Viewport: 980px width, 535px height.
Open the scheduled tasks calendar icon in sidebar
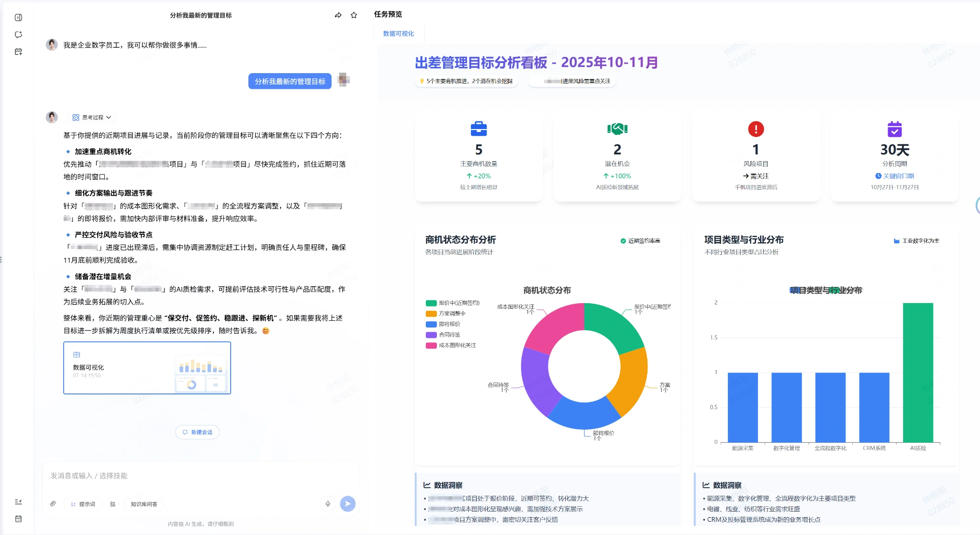coord(18,52)
